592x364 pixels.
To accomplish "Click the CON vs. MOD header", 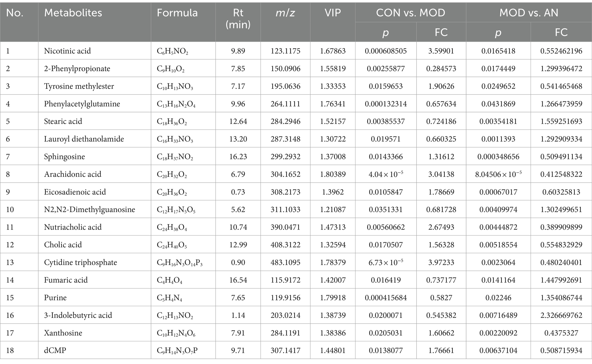I will pos(411,13).
